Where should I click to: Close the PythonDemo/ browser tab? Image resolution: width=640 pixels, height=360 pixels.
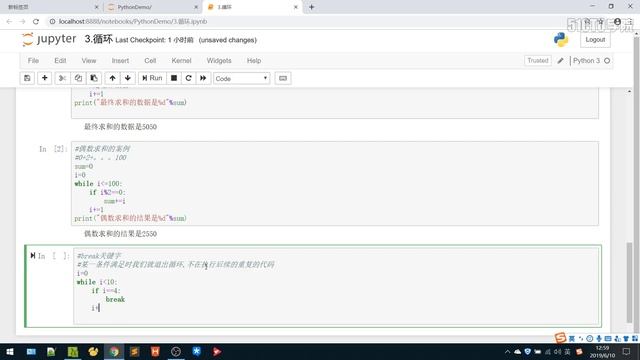pyautogui.click(x=196, y=7)
